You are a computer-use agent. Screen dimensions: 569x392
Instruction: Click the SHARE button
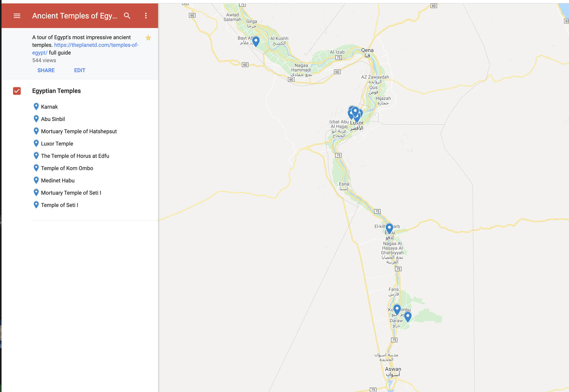[46, 70]
